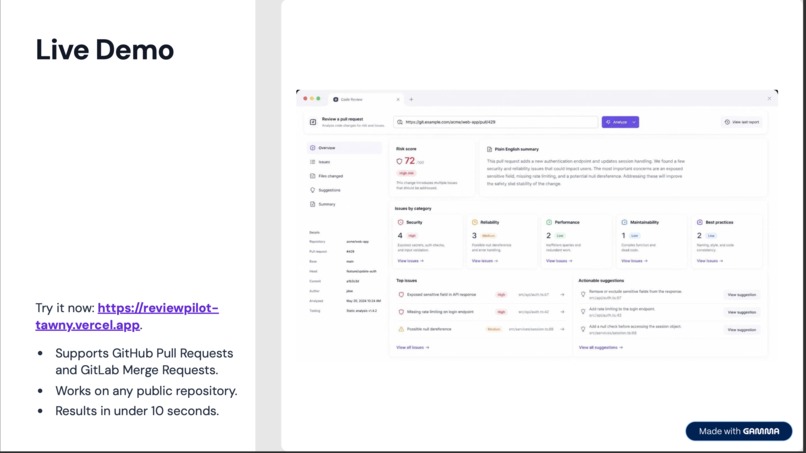Image resolution: width=806 pixels, height=453 pixels.
Task: Click shield icon beside Exposed sensitive field
Action: [401, 295]
